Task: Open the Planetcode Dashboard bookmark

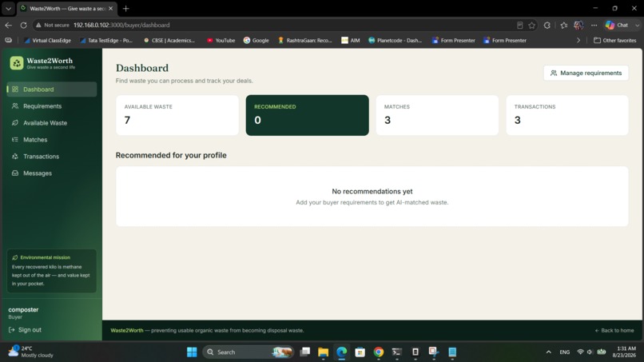Action: tap(395, 40)
